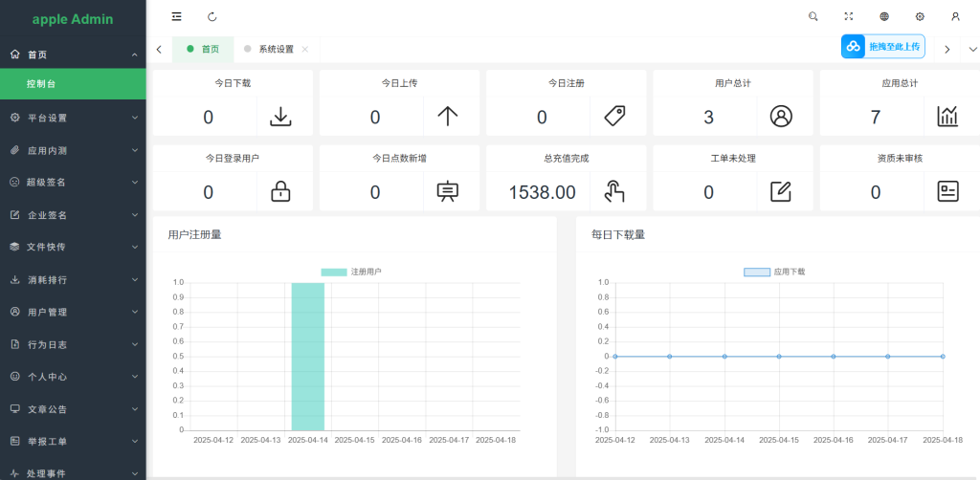This screenshot has height=480, width=980.
Task: Click the user avatar icon in 用户总计 card
Action: click(781, 117)
